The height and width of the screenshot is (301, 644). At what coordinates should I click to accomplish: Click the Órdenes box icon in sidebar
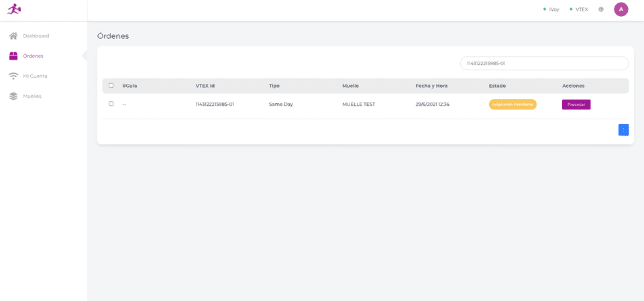[x=13, y=56]
